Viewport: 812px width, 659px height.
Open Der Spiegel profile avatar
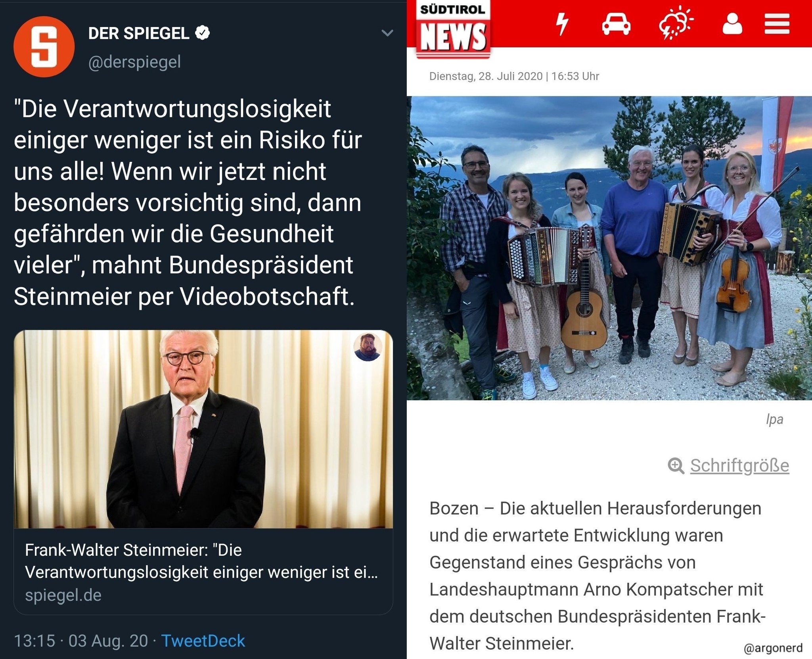coord(44,46)
